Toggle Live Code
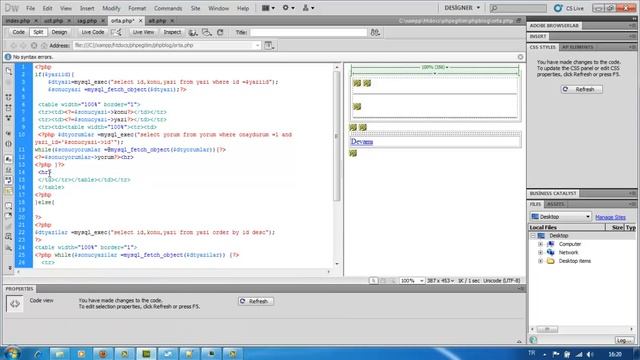The height and width of the screenshot is (360, 640). click(93, 32)
